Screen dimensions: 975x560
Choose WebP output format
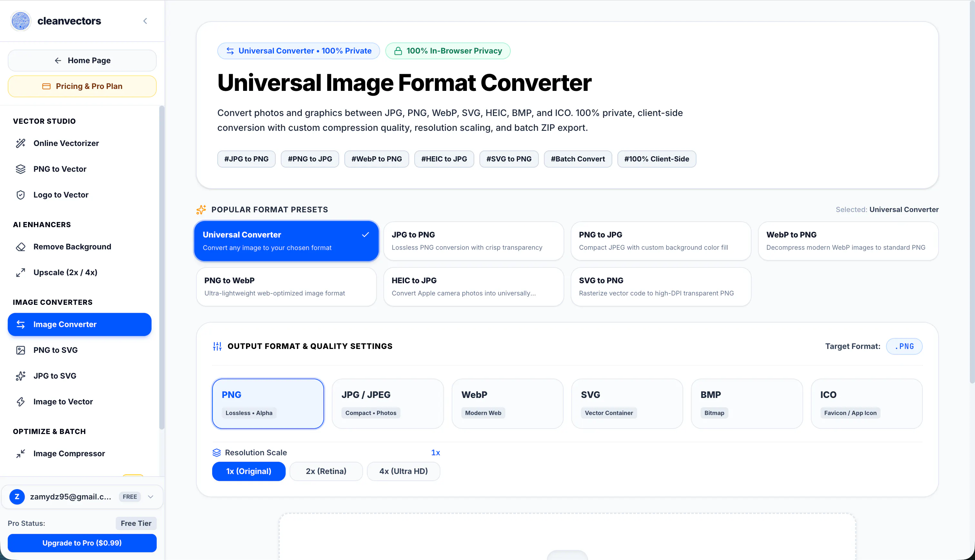tap(507, 403)
